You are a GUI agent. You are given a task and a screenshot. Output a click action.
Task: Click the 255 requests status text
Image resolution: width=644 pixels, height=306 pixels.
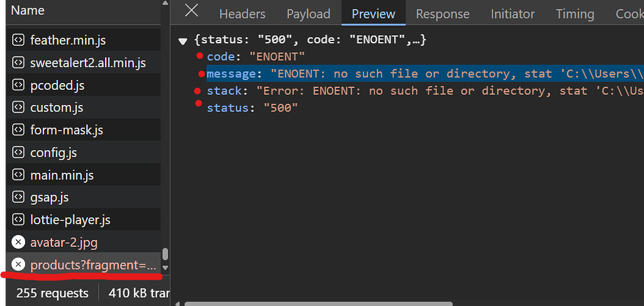[x=52, y=293]
